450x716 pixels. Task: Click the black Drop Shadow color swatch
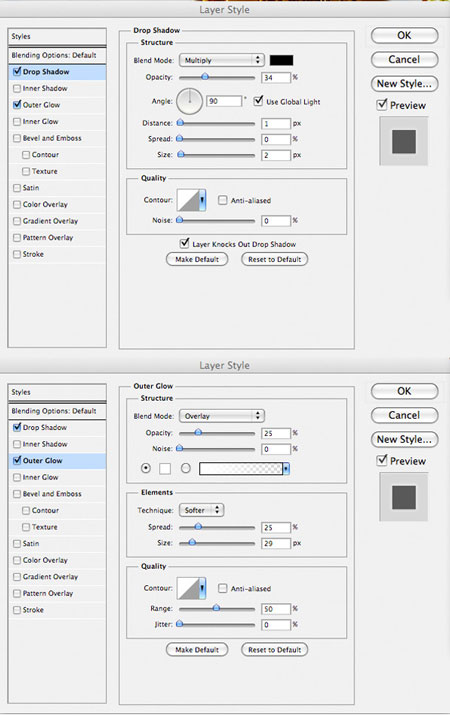click(x=281, y=60)
